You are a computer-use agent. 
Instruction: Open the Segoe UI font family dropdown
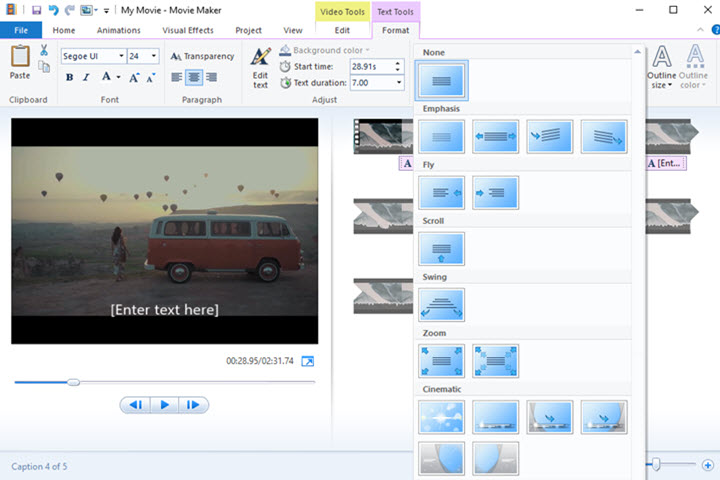tap(122, 56)
